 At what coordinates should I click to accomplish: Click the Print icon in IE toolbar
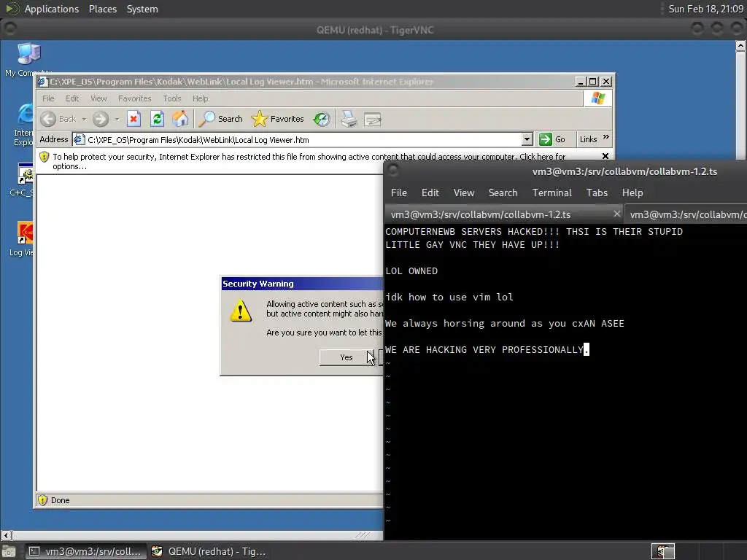(349, 119)
